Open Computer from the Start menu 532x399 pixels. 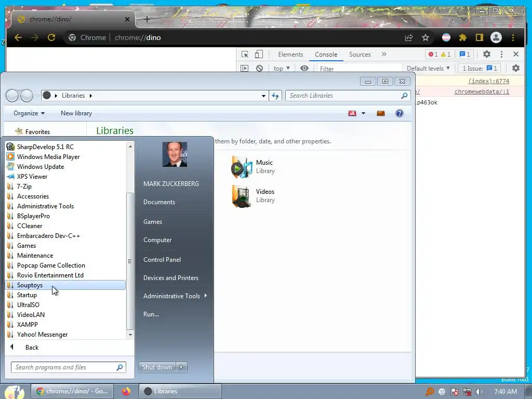157,240
